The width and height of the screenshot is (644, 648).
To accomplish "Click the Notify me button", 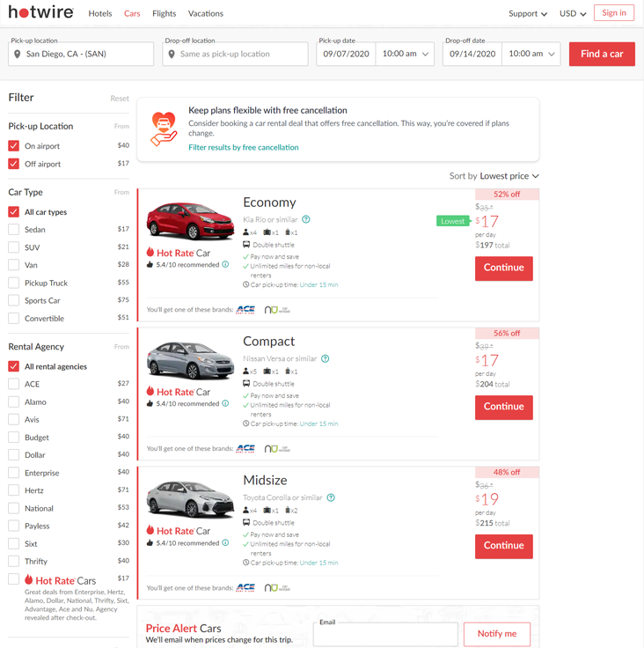I will [497, 634].
